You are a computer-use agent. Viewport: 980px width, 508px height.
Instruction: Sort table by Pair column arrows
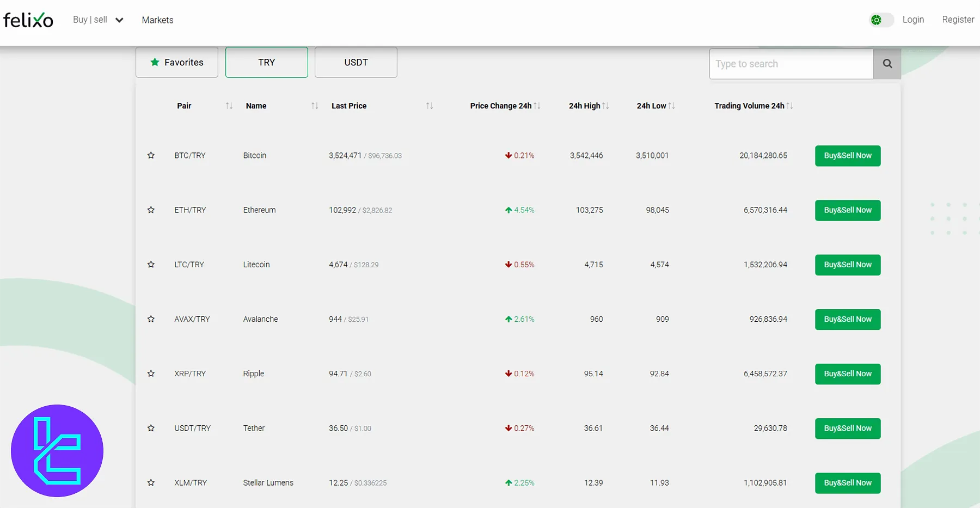coord(229,106)
